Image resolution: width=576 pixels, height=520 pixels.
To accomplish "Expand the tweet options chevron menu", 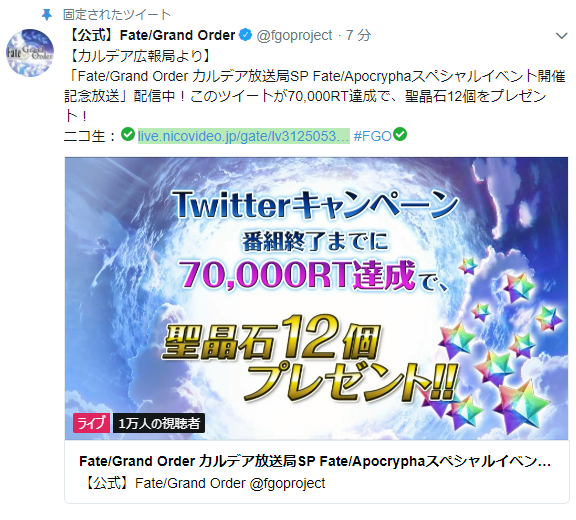I will [561, 36].
